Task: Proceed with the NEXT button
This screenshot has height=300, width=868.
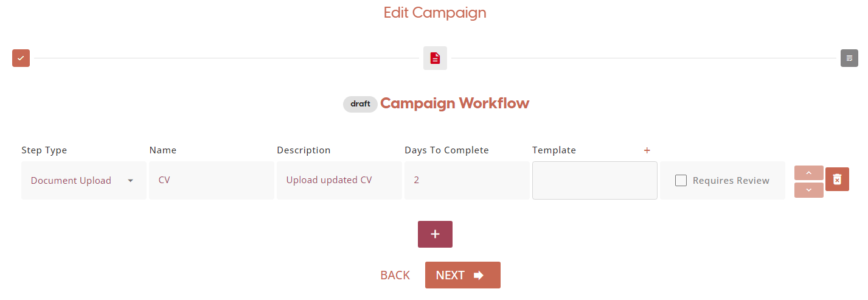Action: (x=462, y=275)
